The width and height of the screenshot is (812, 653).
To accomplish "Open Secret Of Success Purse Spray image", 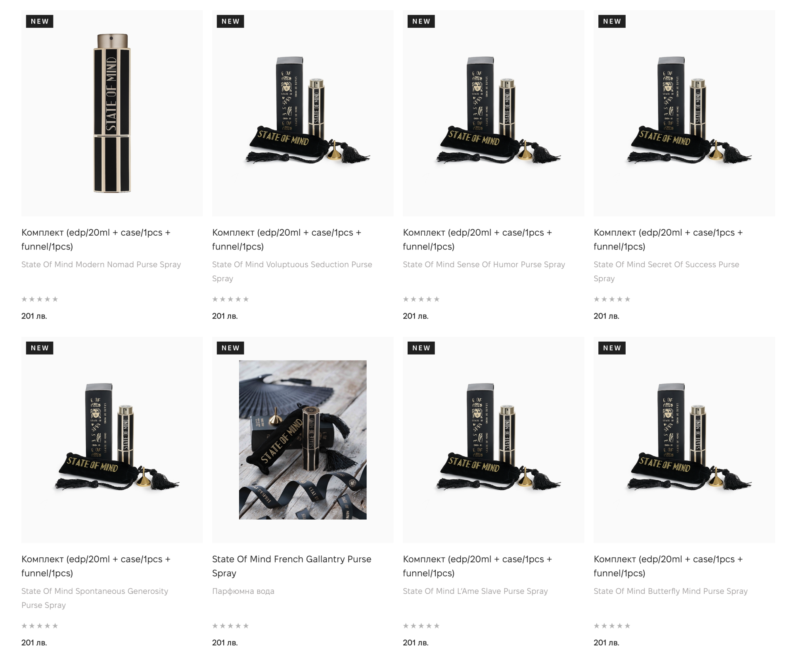I will tap(684, 113).
